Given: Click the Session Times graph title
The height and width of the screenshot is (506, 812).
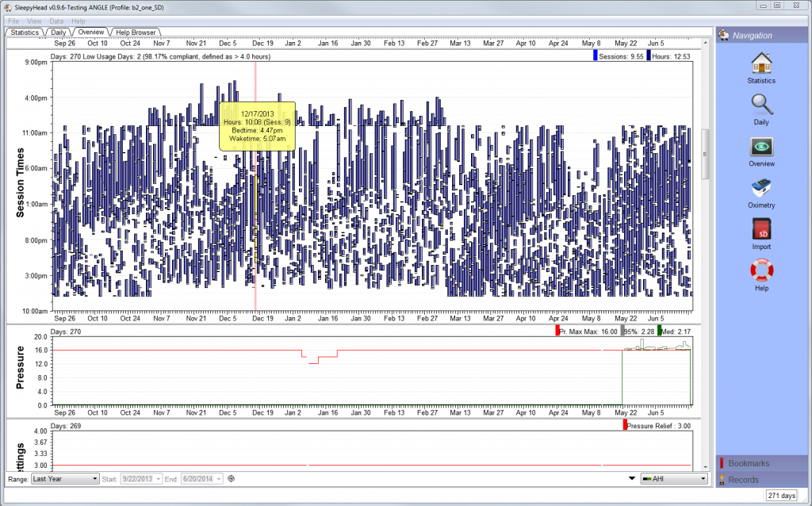Looking at the screenshot, I should (x=20, y=183).
